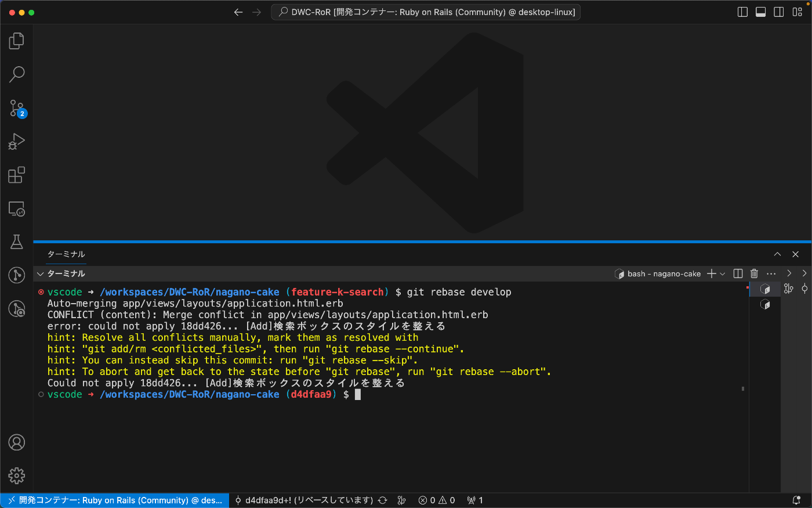Open the notifications bell

coord(796,500)
